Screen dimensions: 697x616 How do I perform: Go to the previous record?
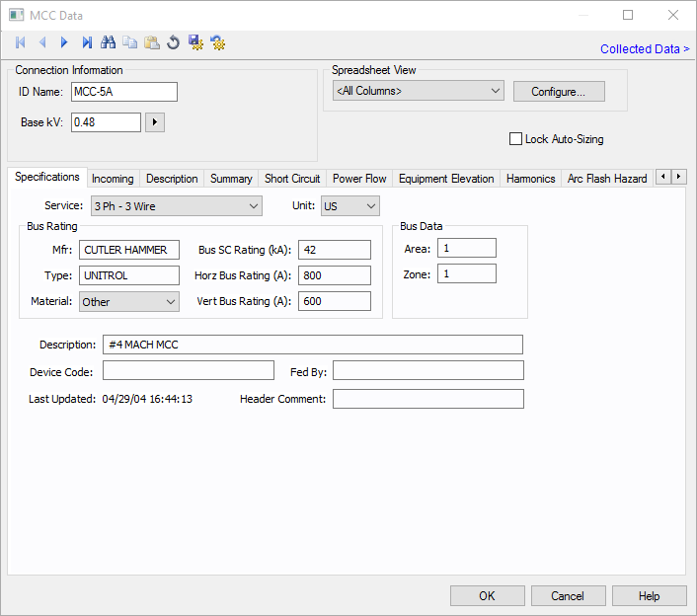coord(42,42)
